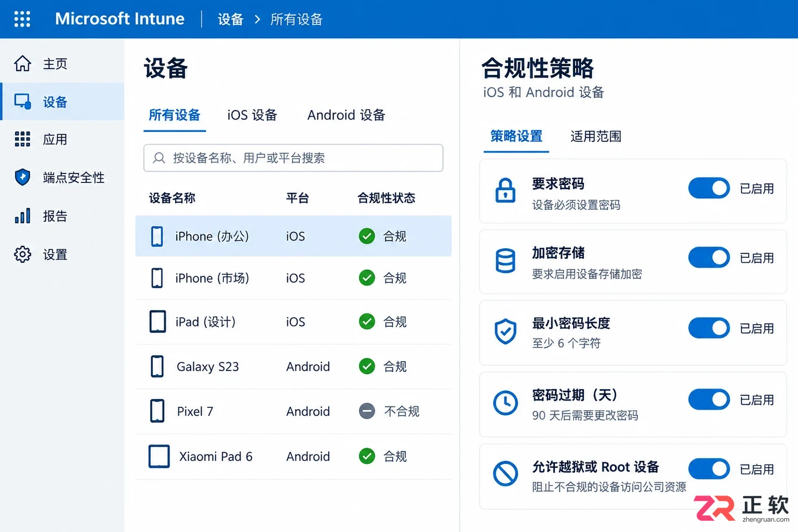Click the padlock icon for 要求密码
This screenshot has width=798, height=532.
505,190
